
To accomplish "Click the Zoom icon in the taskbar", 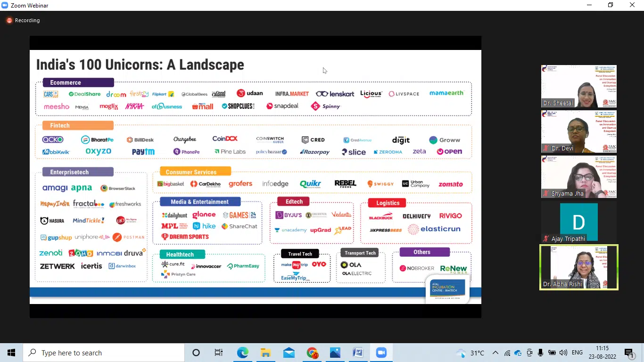I will click(x=381, y=353).
